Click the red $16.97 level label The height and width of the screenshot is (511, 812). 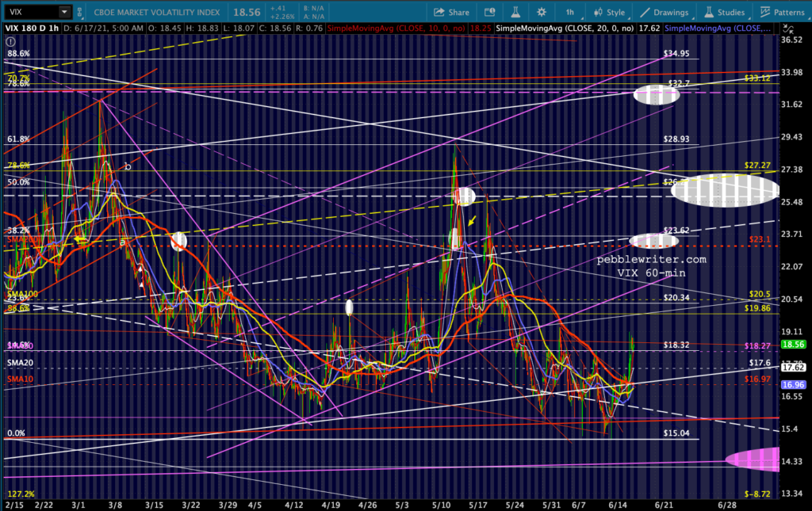coord(757,379)
